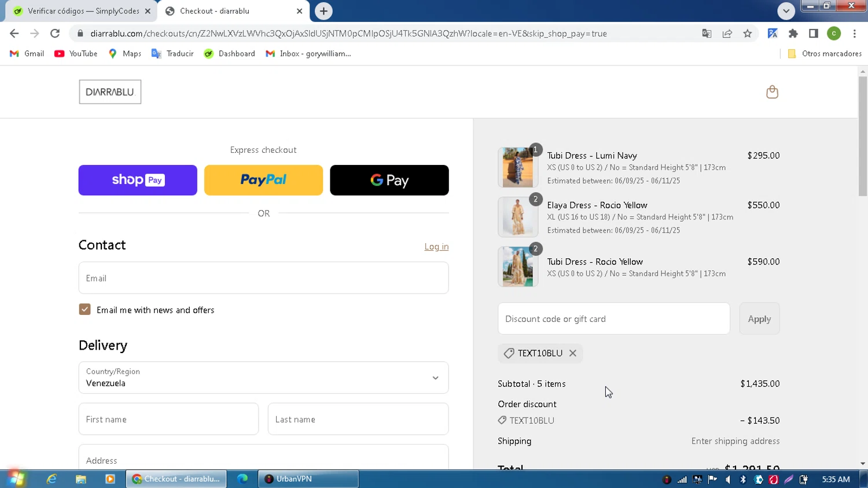
Task: Launch Internet Explorer from the taskbar
Action: coord(52,479)
